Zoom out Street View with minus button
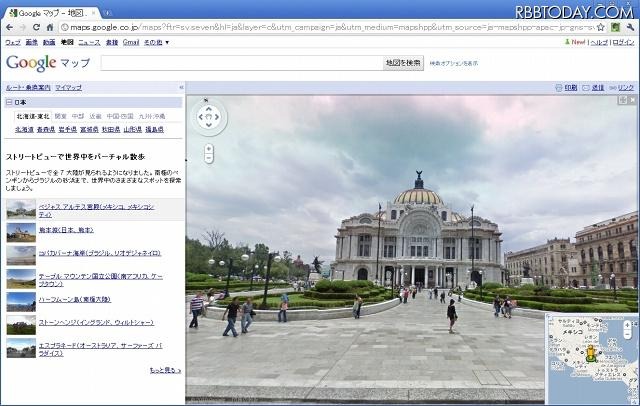 pyautogui.click(x=209, y=158)
